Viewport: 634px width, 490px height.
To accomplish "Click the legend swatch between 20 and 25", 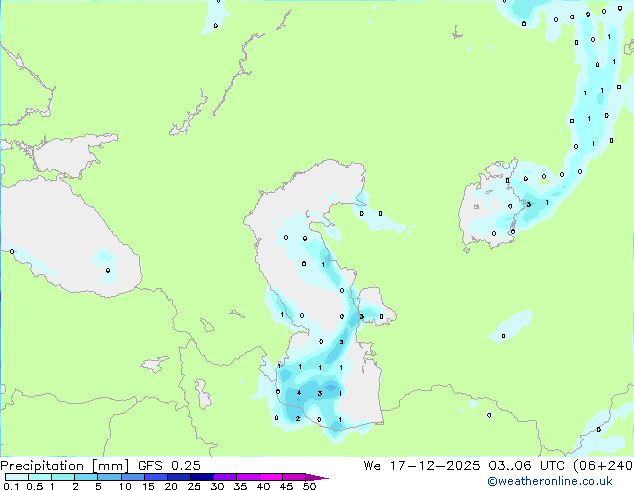I will click(x=178, y=477).
